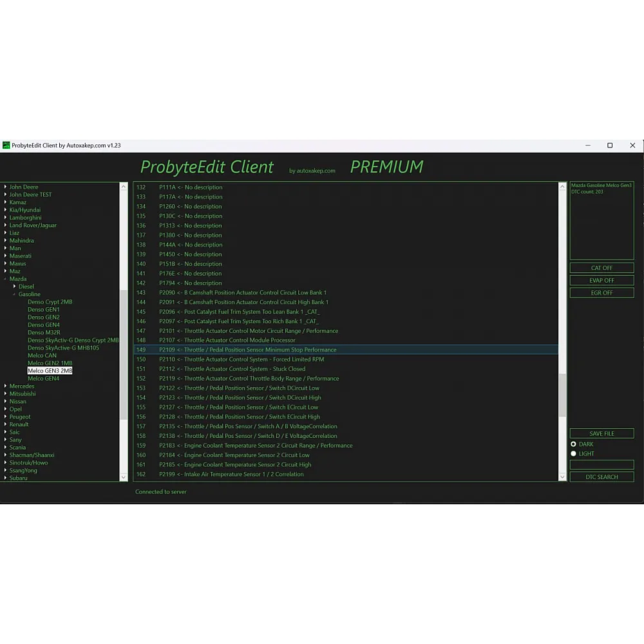
Task: Click the ProbyteEdit app icon in title bar
Action: point(6,146)
